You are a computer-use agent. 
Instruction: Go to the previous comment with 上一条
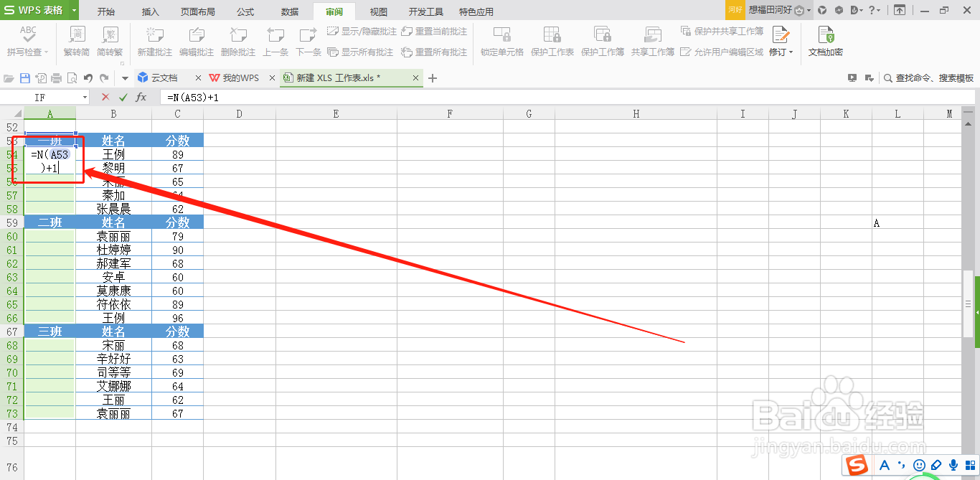click(x=275, y=41)
